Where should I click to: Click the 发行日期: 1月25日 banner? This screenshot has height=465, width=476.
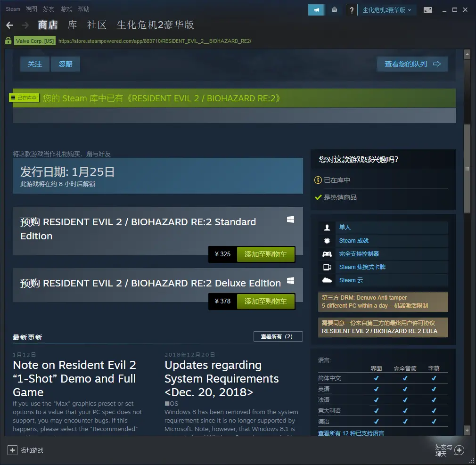[158, 176]
